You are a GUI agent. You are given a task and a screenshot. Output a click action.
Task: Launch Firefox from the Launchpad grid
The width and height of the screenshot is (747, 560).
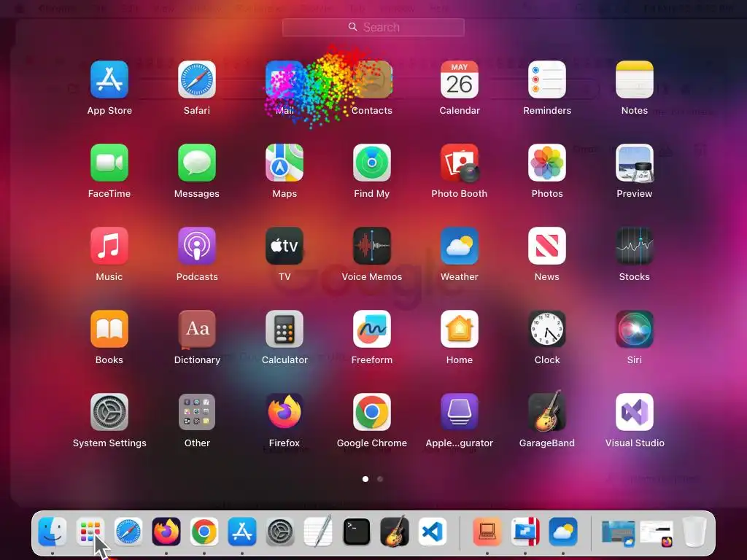285,412
